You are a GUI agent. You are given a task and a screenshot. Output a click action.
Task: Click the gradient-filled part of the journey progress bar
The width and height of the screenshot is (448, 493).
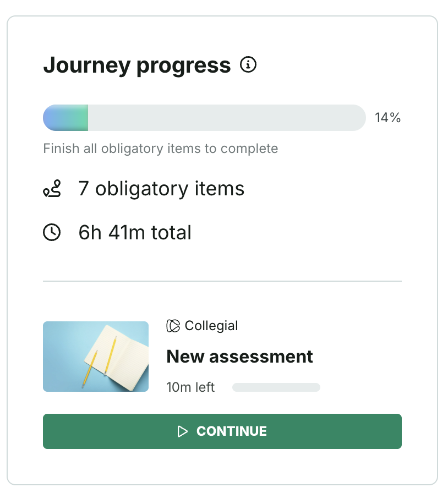(x=65, y=118)
